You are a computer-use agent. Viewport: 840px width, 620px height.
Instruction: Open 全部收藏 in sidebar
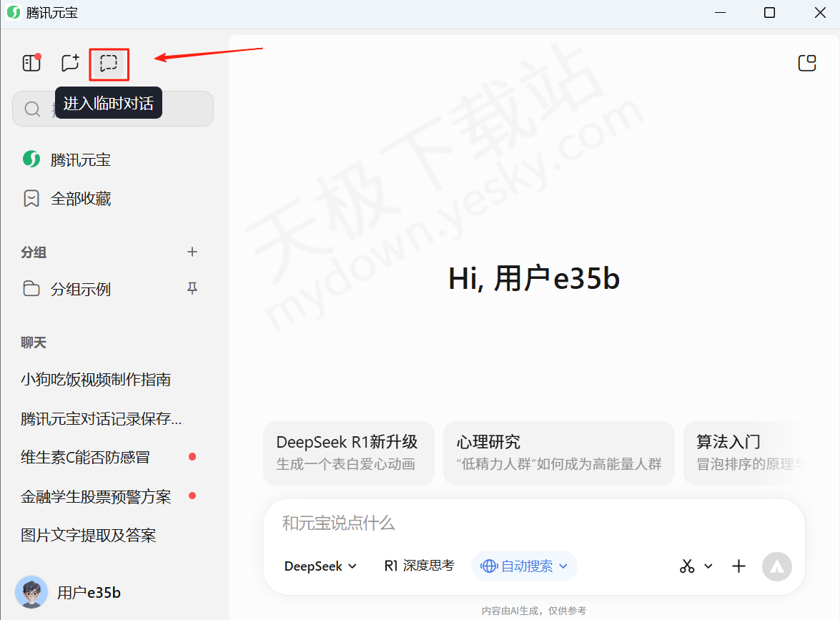(80, 199)
